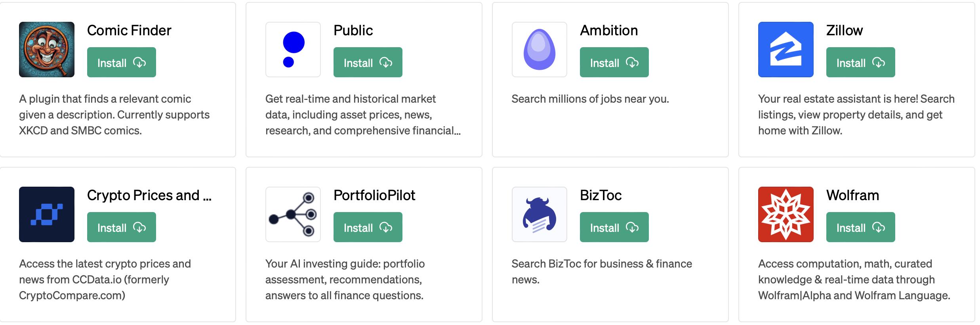Install the Comic Finder plugin
Viewport: 980px width, 325px height.
(x=122, y=62)
